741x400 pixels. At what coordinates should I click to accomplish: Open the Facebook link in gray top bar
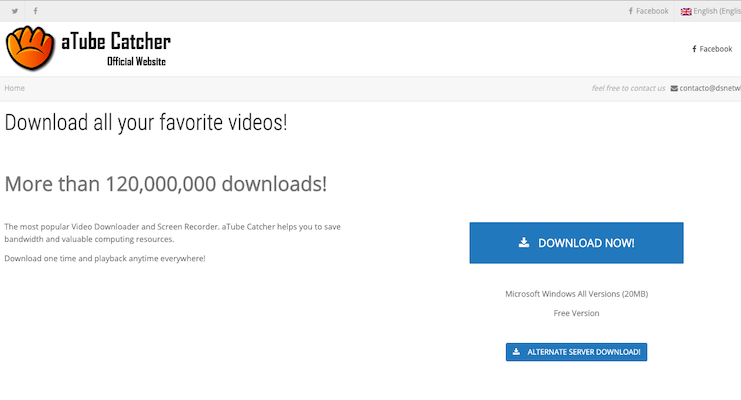(648, 11)
